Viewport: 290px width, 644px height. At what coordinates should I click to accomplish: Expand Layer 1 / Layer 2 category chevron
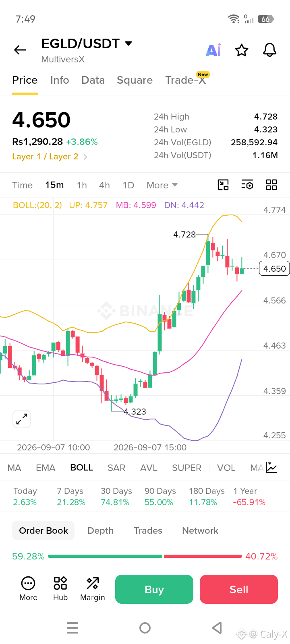pos(85,157)
